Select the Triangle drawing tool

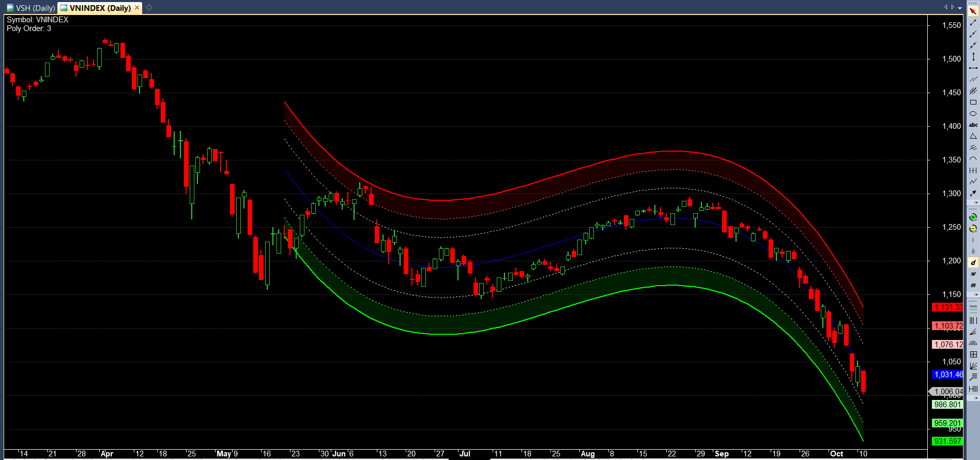click(x=973, y=137)
